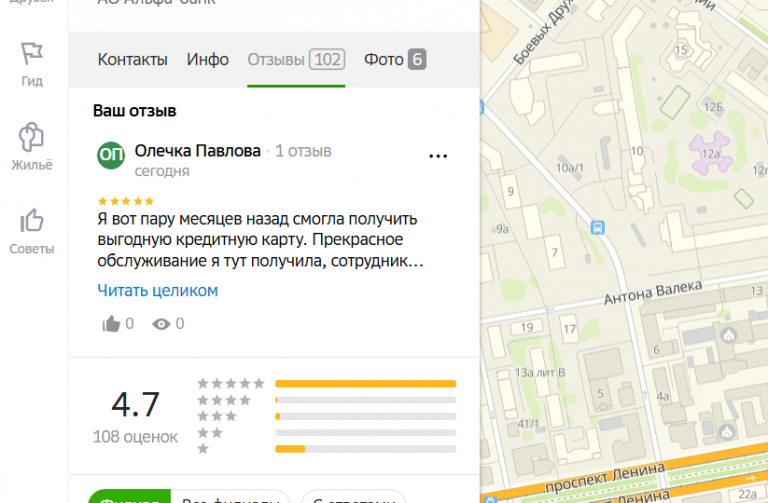Click the 4.7 overall rating number
Image resolution: width=768 pixels, height=503 pixels.
click(135, 405)
